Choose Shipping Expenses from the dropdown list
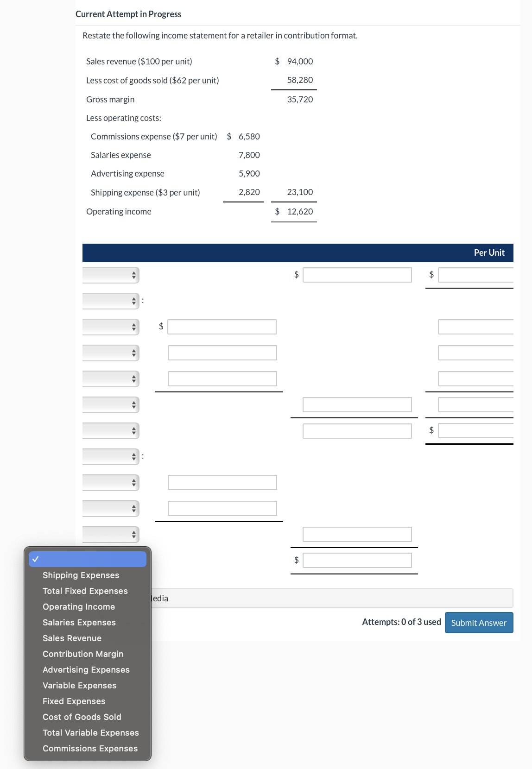Viewport: 532px width, 769px height. (88, 575)
